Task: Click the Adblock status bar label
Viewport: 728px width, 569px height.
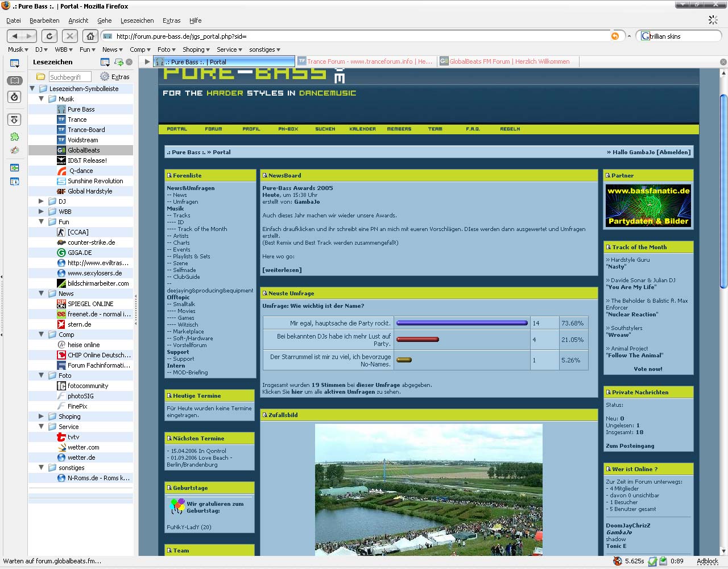Action: tap(708, 561)
